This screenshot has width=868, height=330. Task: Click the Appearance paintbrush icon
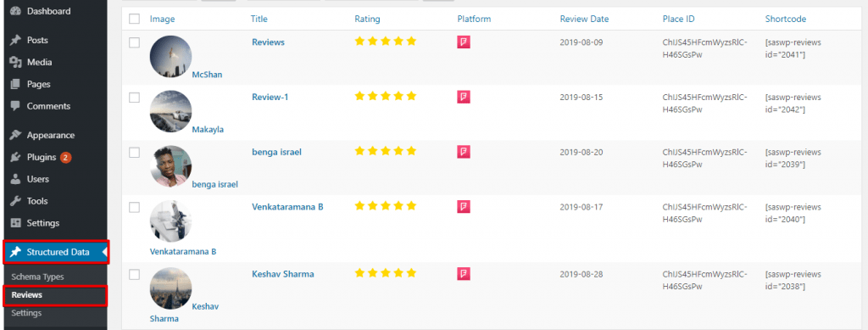pyautogui.click(x=15, y=135)
